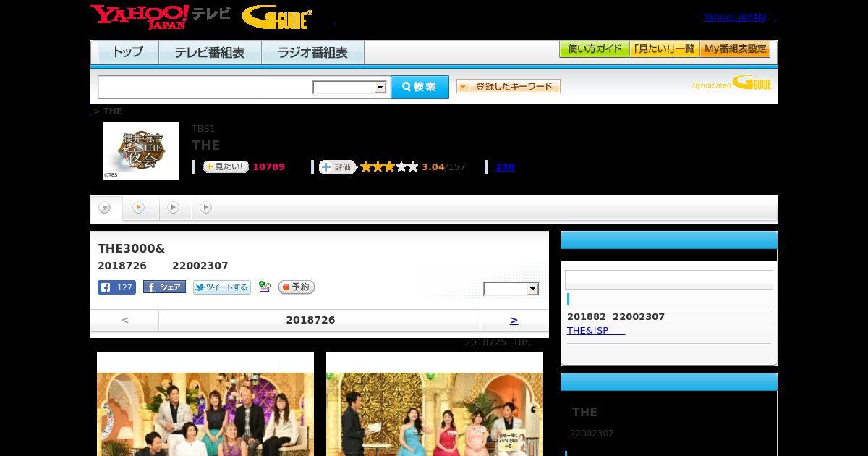Focus the keyword search field
This screenshot has width=868, height=456.
(205, 87)
